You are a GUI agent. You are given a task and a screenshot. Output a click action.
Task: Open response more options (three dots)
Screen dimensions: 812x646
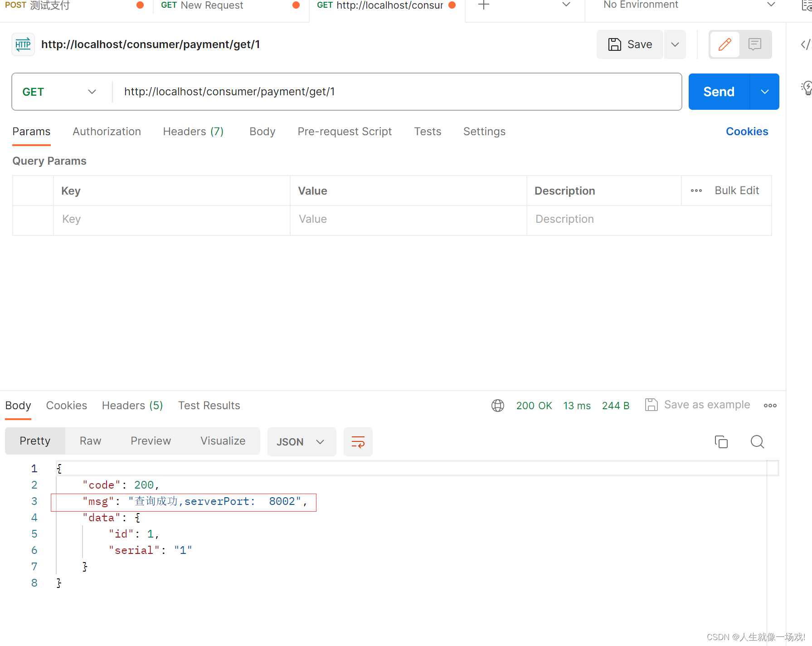pos(770,406)
